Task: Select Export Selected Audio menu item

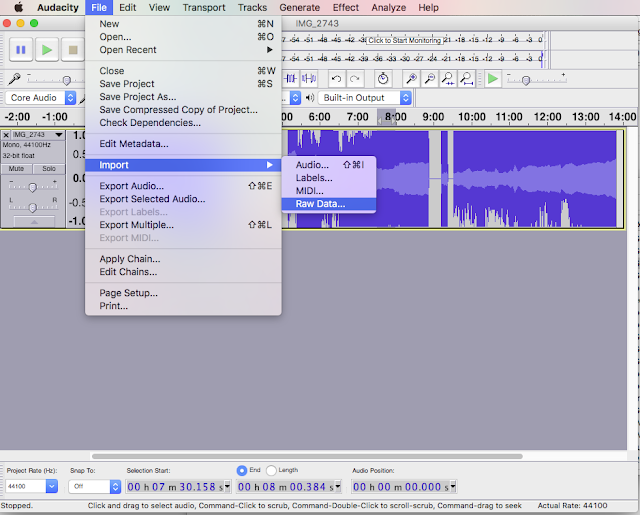Action: tap(183, 199)
